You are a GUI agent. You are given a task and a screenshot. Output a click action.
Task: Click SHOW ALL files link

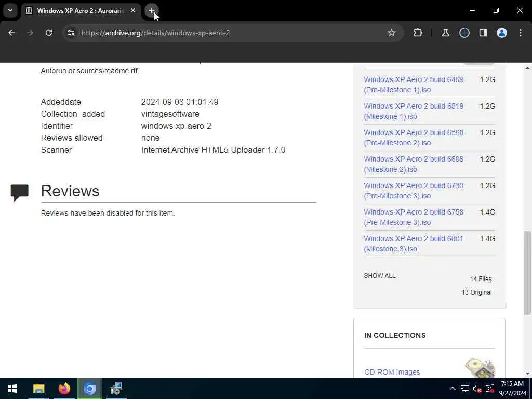click(380, 276)
